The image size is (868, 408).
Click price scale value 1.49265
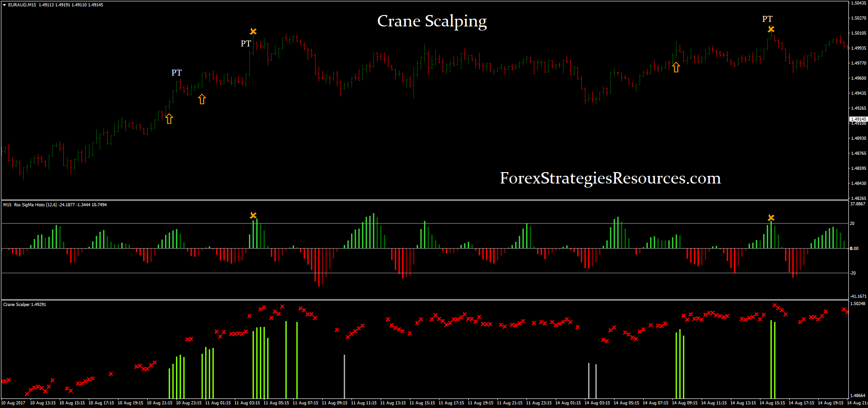click(858, 108)
